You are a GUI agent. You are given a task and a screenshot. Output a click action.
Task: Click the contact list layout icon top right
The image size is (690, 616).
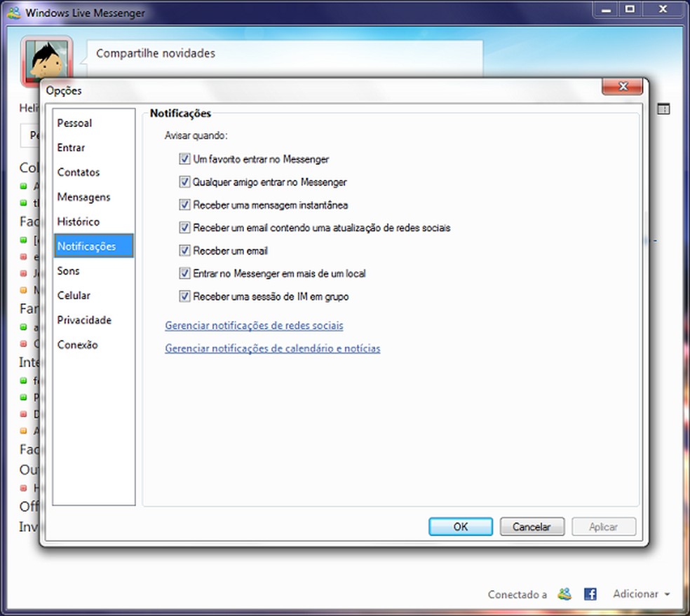662,109
